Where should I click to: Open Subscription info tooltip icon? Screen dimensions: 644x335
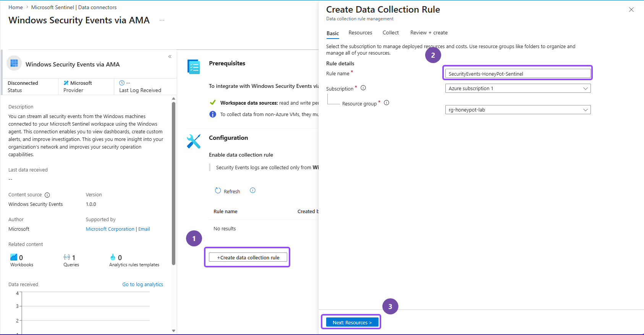(x=363, y=88)
